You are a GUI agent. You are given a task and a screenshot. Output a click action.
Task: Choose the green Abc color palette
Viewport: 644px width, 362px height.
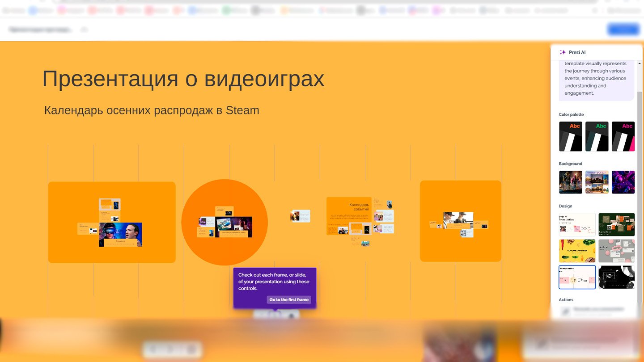click(x=597, y=136)
